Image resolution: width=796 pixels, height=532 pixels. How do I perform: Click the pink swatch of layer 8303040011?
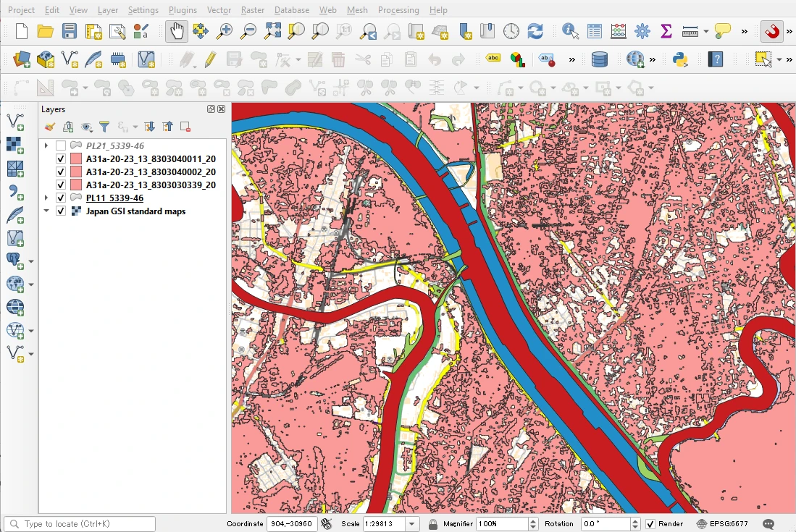click(x=77, y=159)
